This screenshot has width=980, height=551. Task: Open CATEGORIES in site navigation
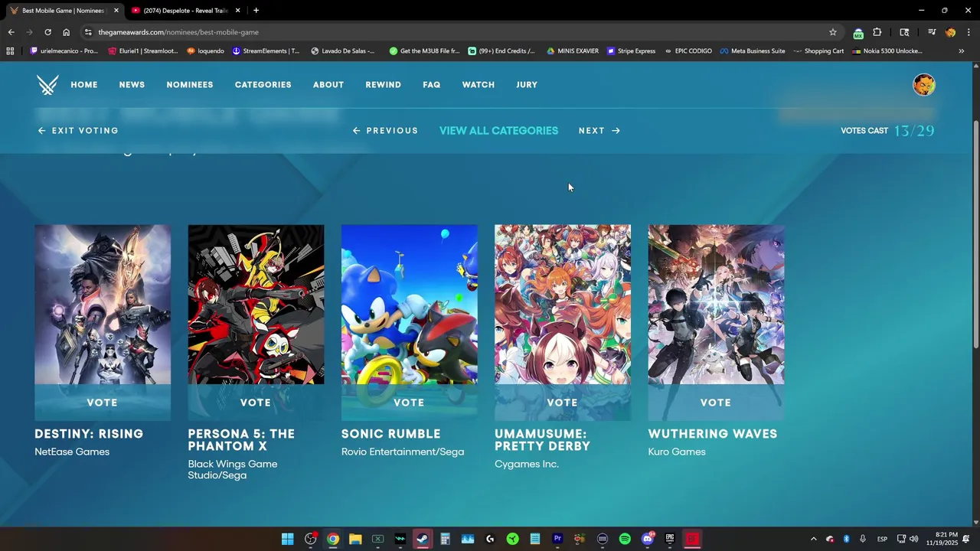[x=263, y=85]
